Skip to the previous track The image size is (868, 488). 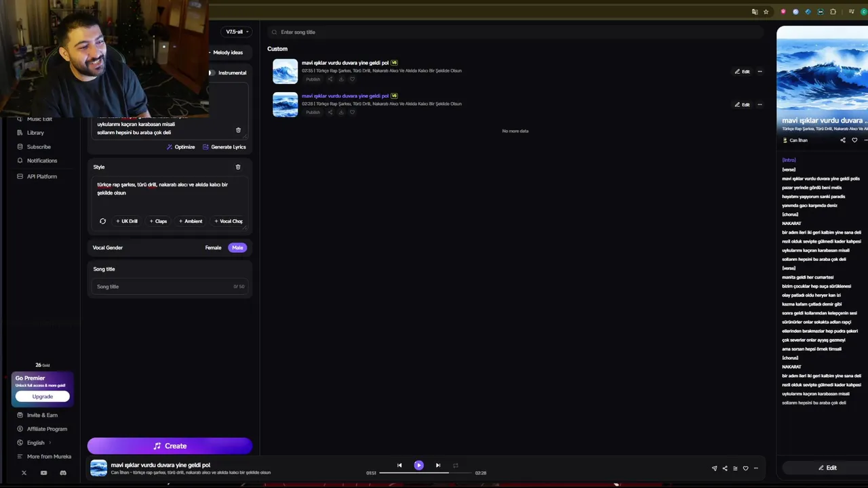coord(399,465)
